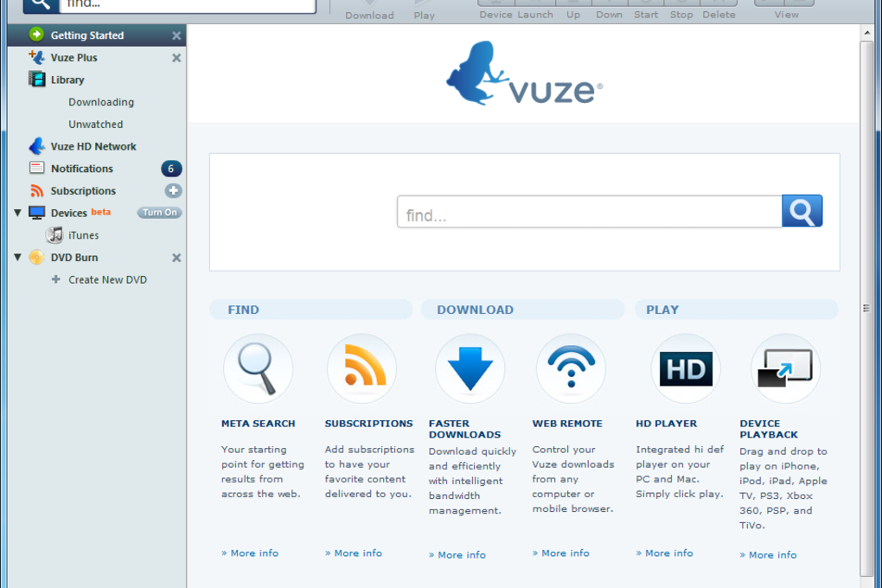Focus the main find search field

tap(590, 212)
